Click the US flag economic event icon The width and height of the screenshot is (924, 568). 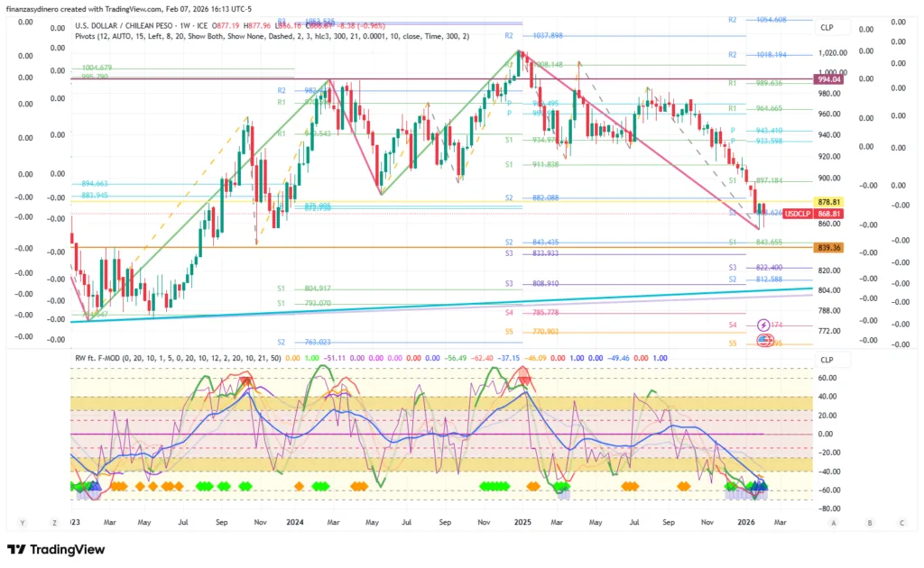[764, 341]
